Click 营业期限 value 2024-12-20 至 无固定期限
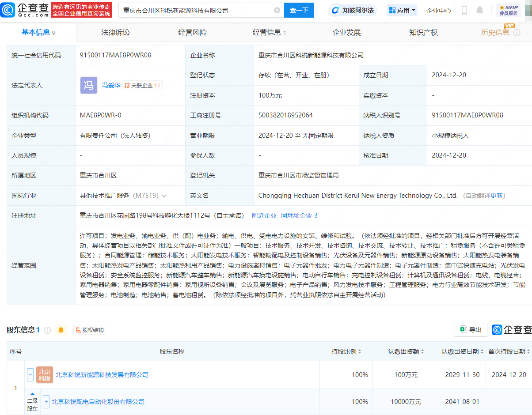This screenshot has width=532, height=415. click(x=296, y=136)
